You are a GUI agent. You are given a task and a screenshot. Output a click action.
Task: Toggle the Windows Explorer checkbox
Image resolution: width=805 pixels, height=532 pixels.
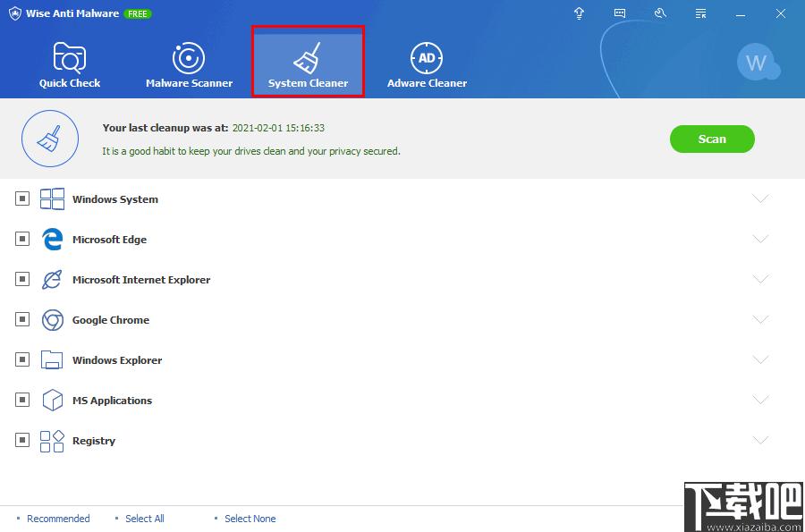(22, 359)
